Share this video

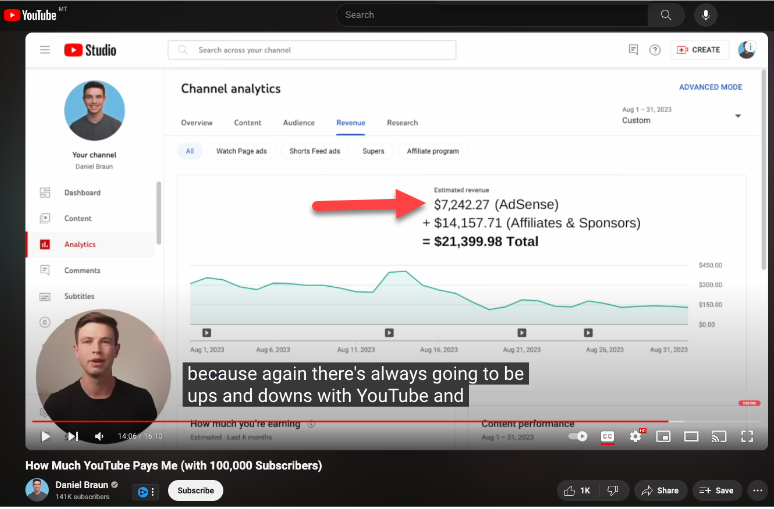(x=660, y=491)
